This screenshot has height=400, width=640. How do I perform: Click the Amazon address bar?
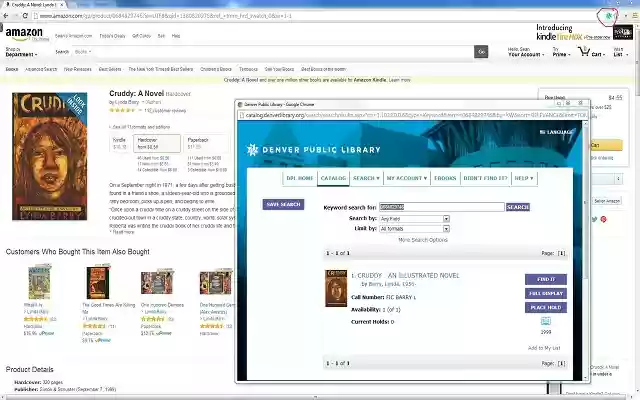[x=314, y=16]
